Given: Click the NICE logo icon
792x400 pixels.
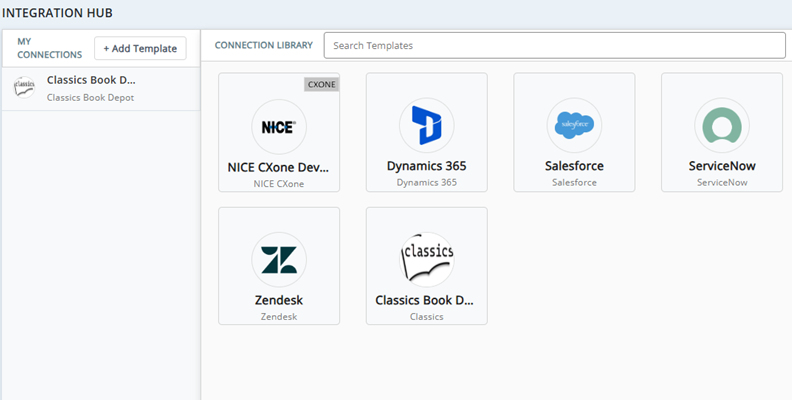Looking at the screenshot, I should point(279,127).
